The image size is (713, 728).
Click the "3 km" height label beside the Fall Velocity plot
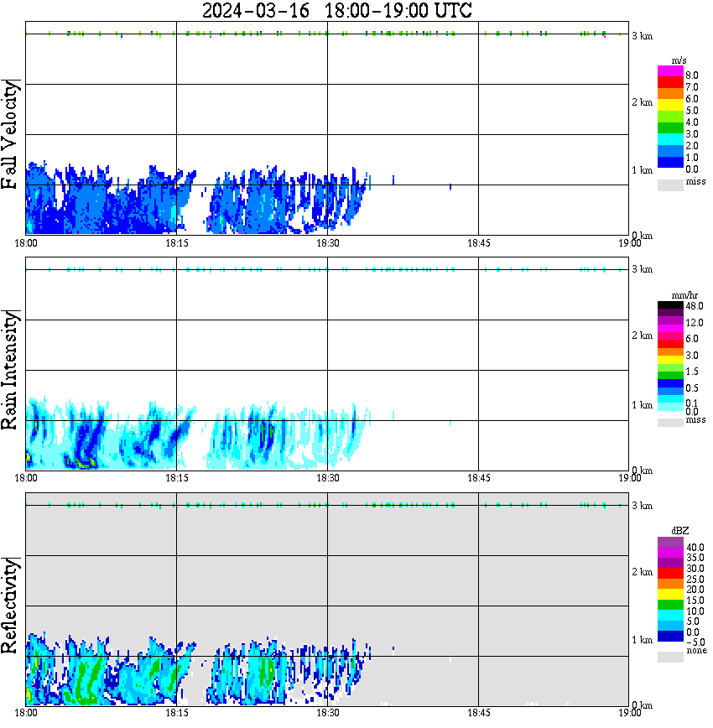(x=643, y=36)
